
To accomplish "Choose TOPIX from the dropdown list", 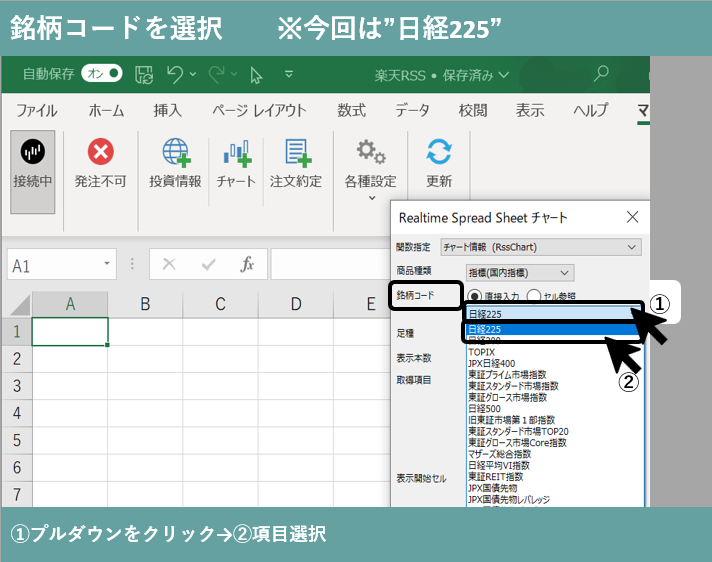I will pos(484,352).
